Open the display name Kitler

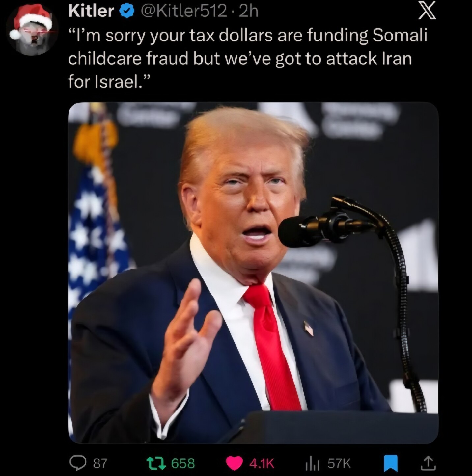click(91, 12)
